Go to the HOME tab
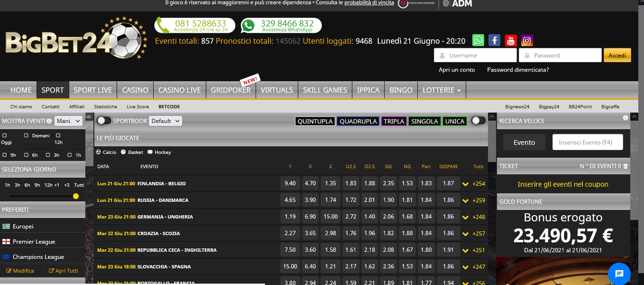Screen dimensions: 644x285 pyautogui.click(x=21, y=90)
